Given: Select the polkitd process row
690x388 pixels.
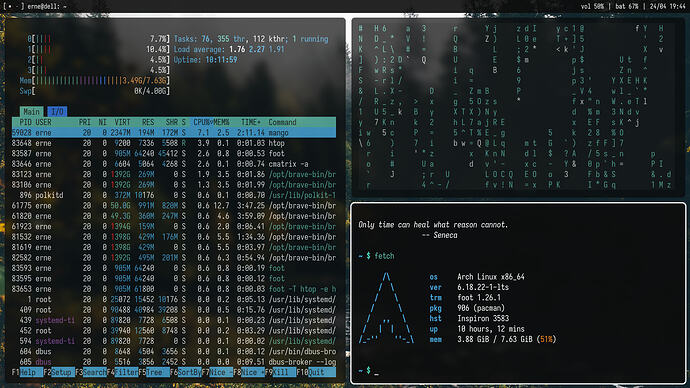Looking at the screenshot, I should (174, 195).
